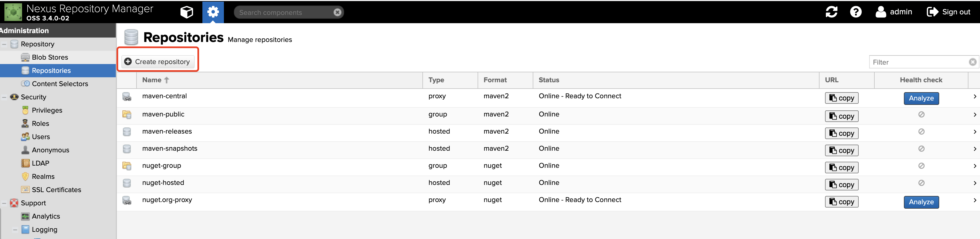Viewport: 980px width, 239px height.
Task: Click the Nexus Repository Manager logo
Action: (x=13, y=12)
